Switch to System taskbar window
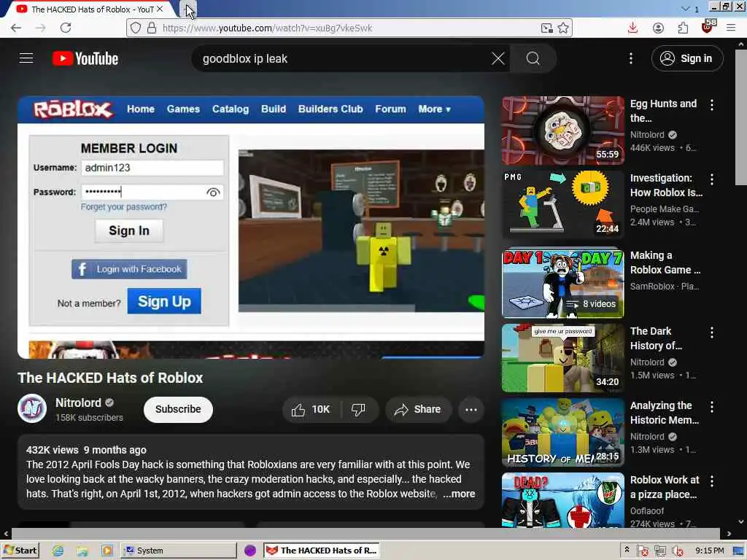 (x=178, y=551)
